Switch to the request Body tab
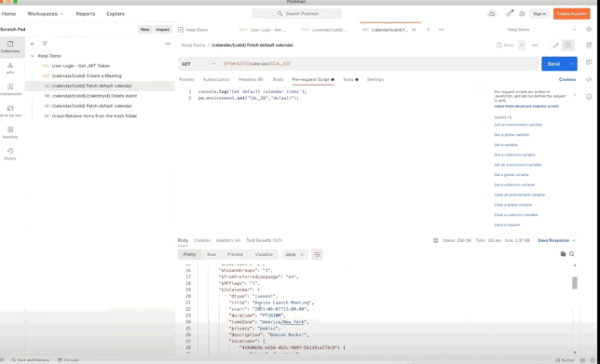 click(x=278, y=79)
